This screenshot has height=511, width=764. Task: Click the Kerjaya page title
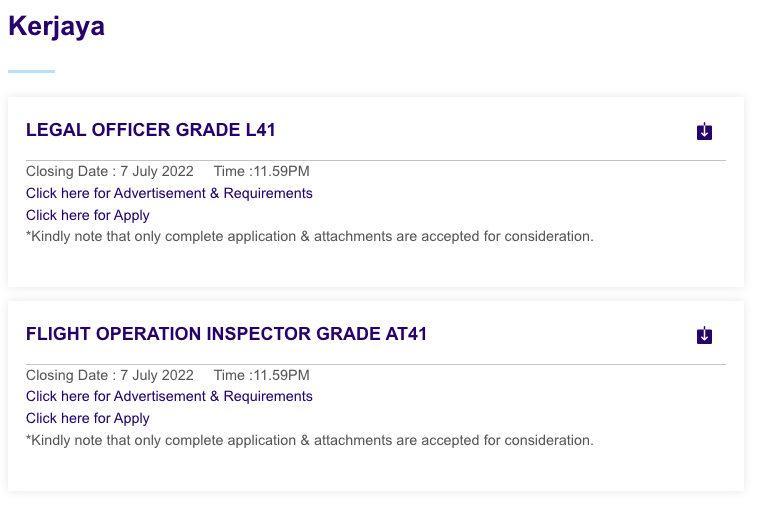coord(56,27)
